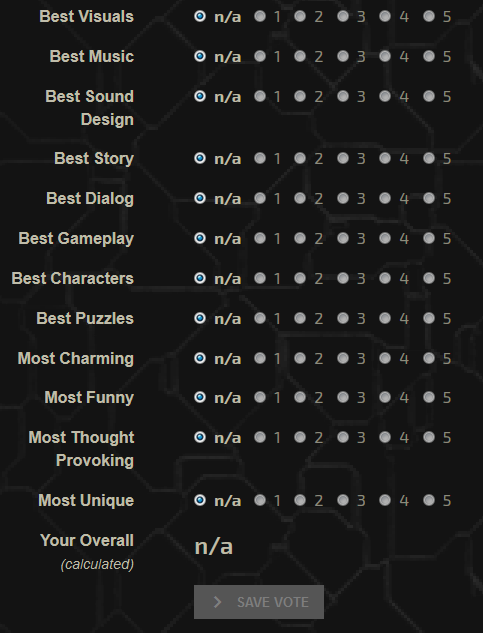This screenshot has width=483, height=633.
Task: Choose 2 for Best Story
Action: point(300,158)
